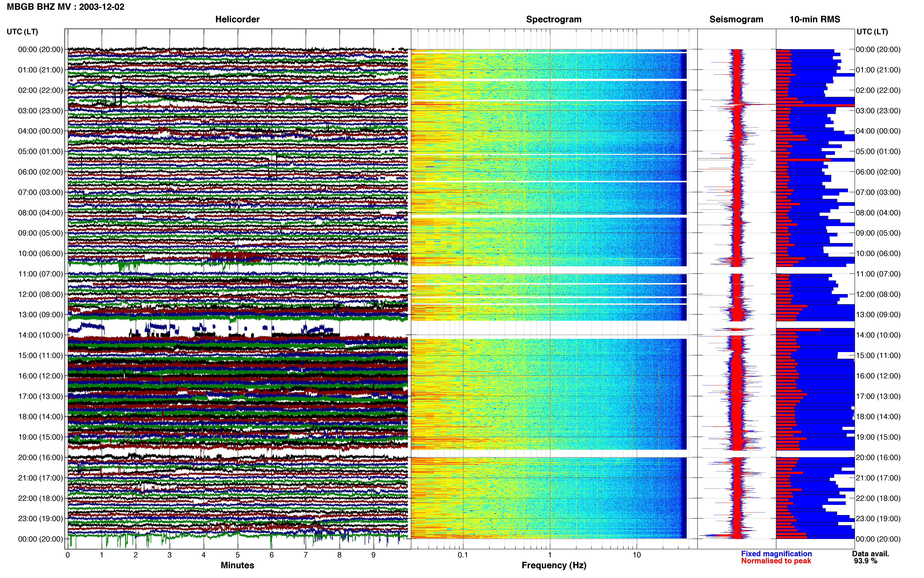Click left time label '18:00 (14:00)'

click(41, 417)
